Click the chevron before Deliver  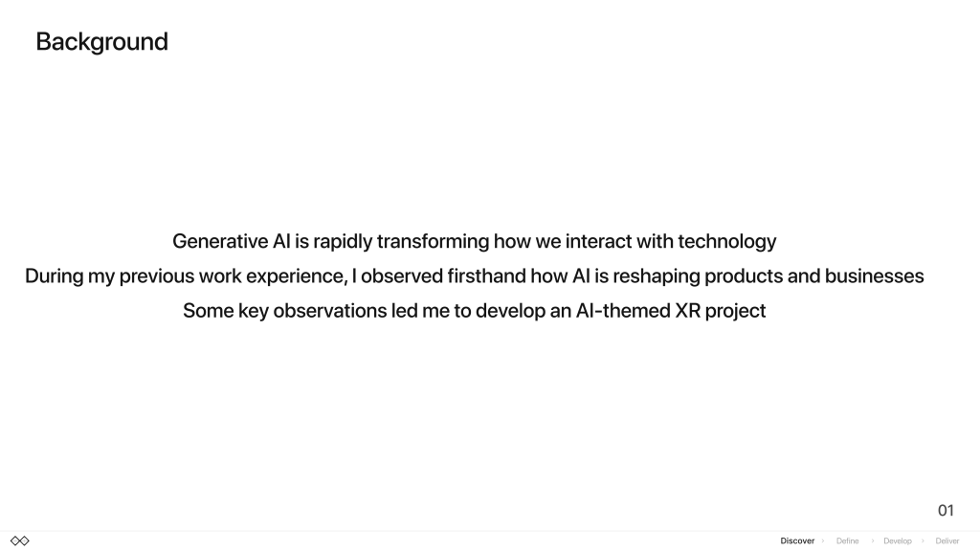tap(923, 541)
